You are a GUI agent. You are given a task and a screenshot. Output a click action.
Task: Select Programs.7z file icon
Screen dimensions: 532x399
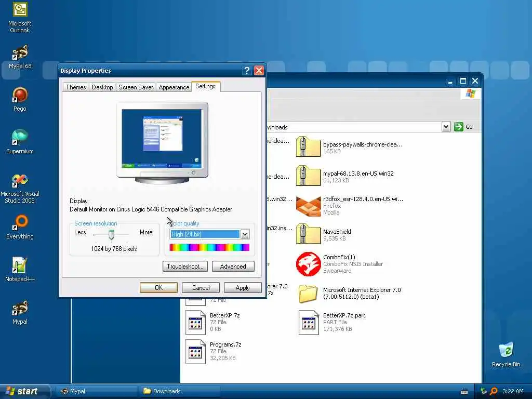click(x=195, y=352)
